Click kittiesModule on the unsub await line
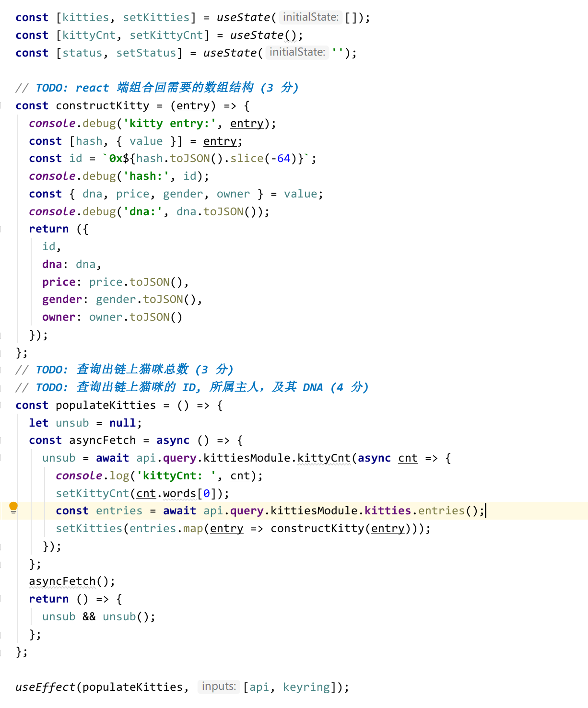The height and width of the screenshot is (708, 588). [x=247, y=458]
